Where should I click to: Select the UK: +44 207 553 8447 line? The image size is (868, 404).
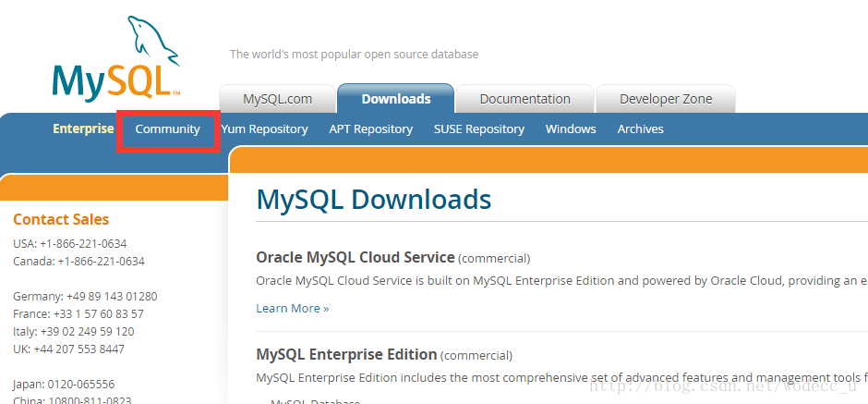coord(68,349)
